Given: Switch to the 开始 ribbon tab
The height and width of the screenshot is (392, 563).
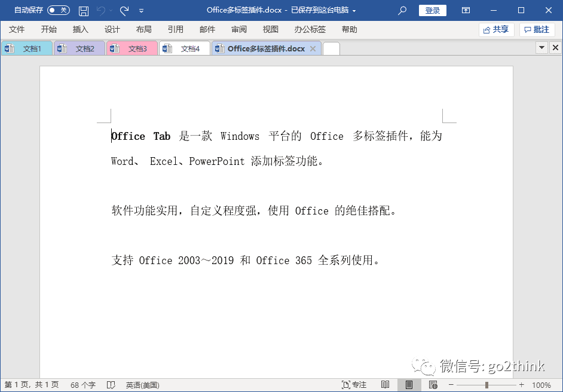Looking at the screenshot, I should (x=48, y=29).
